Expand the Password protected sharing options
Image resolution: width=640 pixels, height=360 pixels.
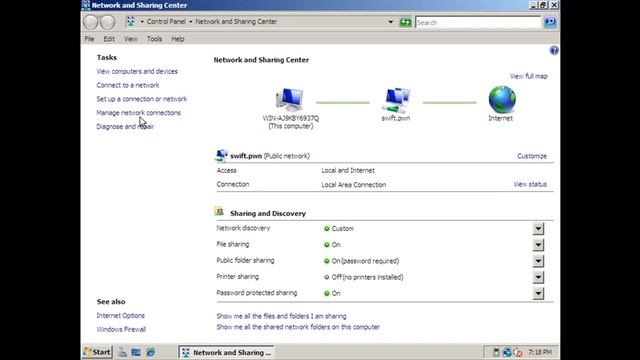538,293
